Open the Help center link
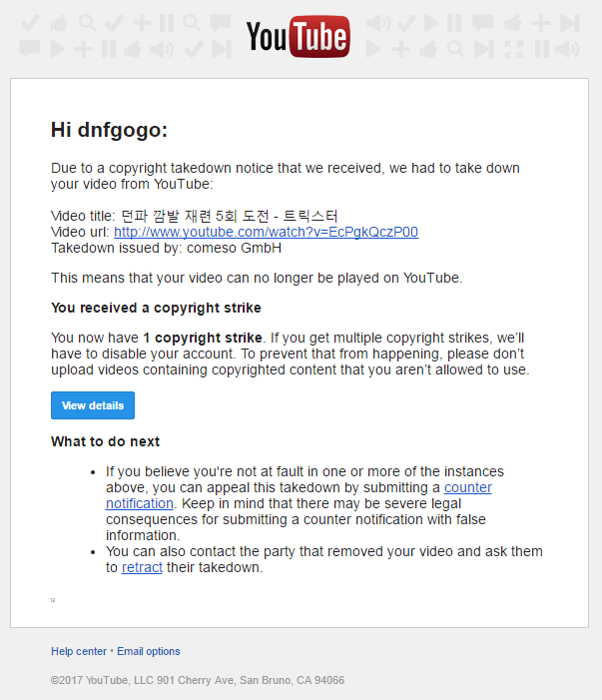 point(79,651)
